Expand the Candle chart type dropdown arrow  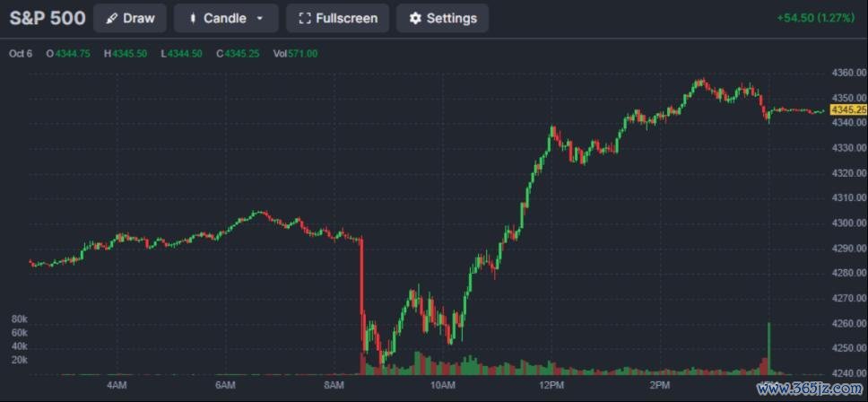260,18
